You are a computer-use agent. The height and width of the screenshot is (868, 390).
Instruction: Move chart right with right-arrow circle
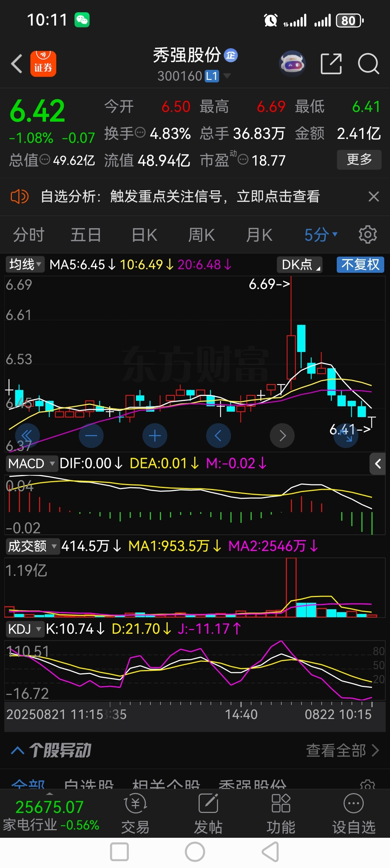(282, 436)
